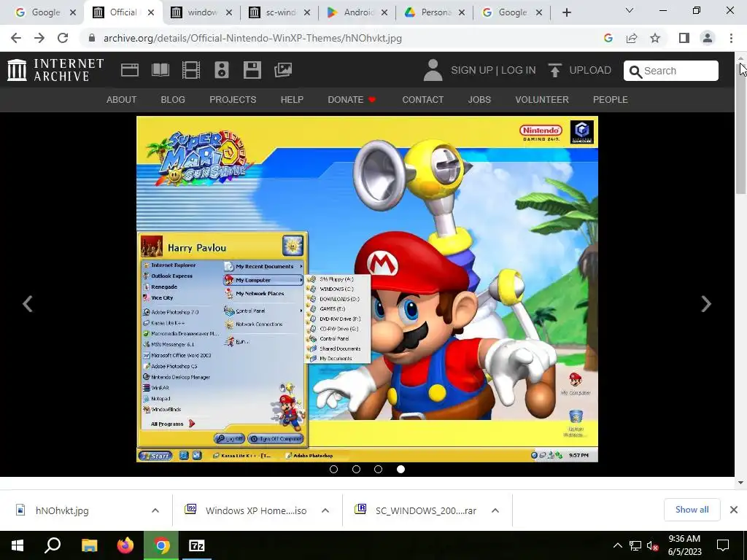Image resolution: width=747 pixels, height=560 pixels.
Task: Click the upload arrow icon
Action: point(554,70)
